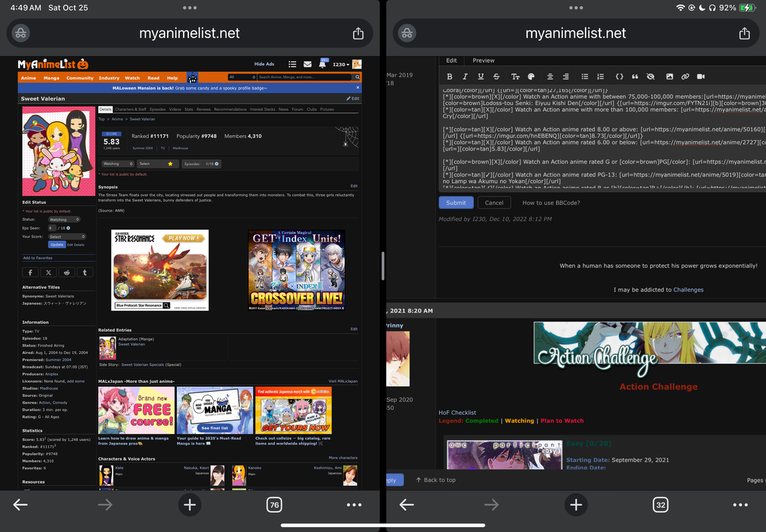Open the Industry navigation menu
The image size is (766, 532).
[109, 78]
